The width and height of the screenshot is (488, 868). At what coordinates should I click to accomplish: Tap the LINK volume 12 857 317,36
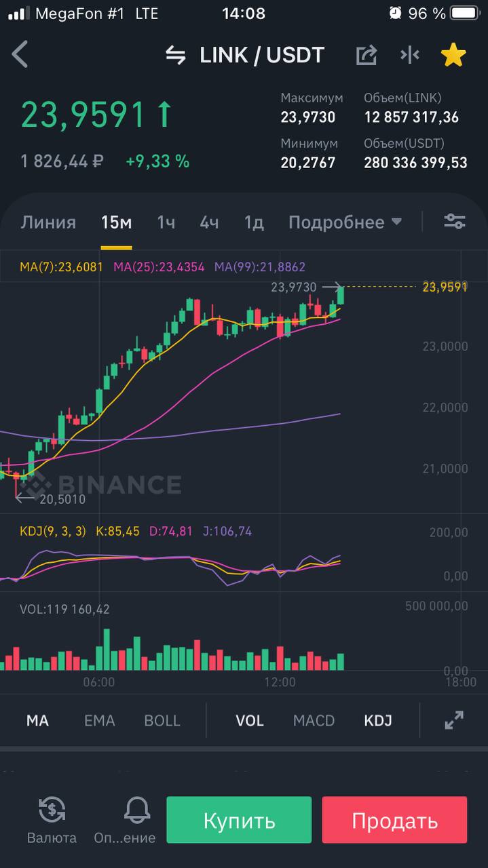411,117
